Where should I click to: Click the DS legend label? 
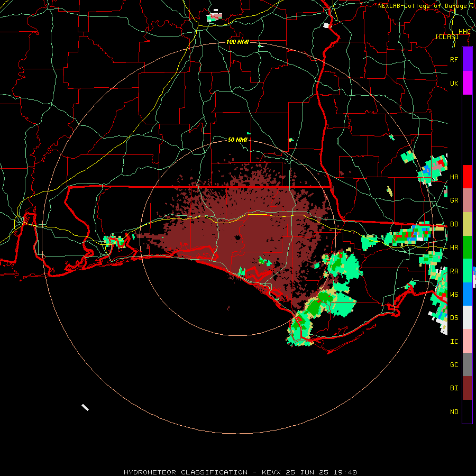click(454, 318)
